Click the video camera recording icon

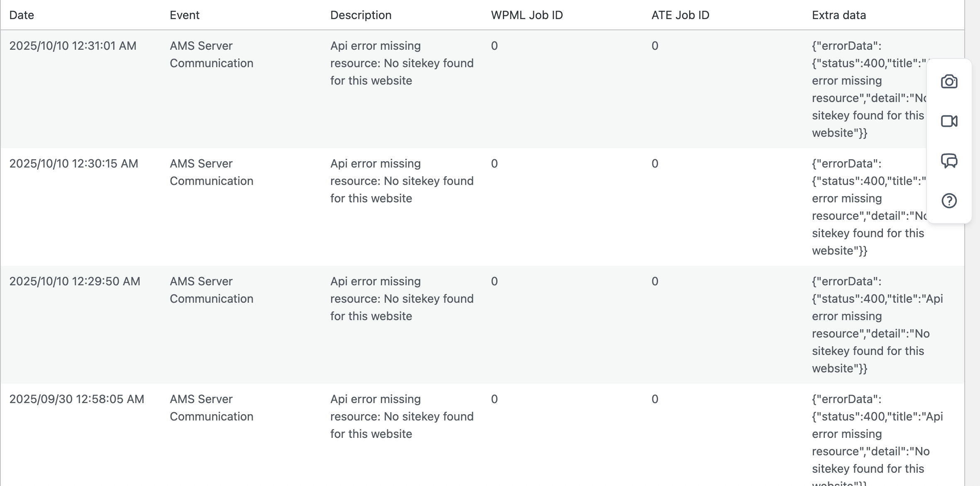pos(949,121)
